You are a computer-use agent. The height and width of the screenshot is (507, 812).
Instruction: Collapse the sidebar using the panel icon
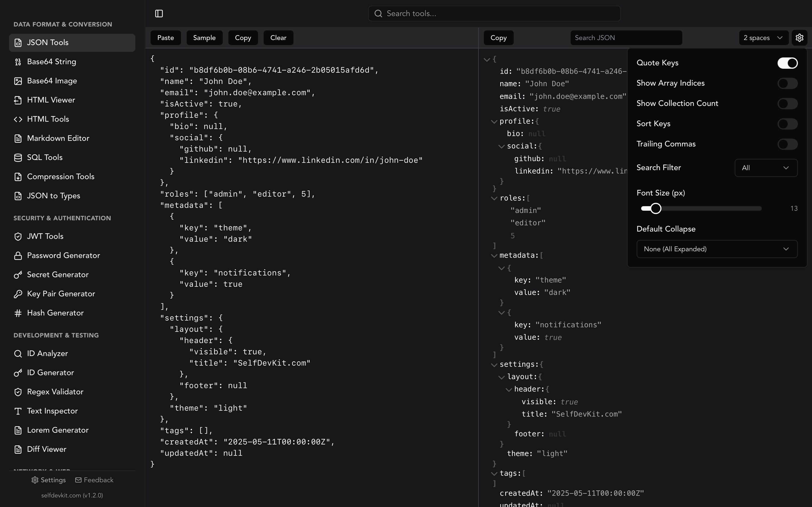(x=158, y=14)
